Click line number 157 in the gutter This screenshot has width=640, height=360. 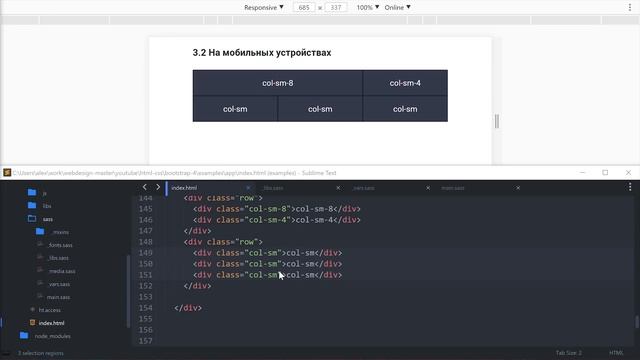click(145, 341)
